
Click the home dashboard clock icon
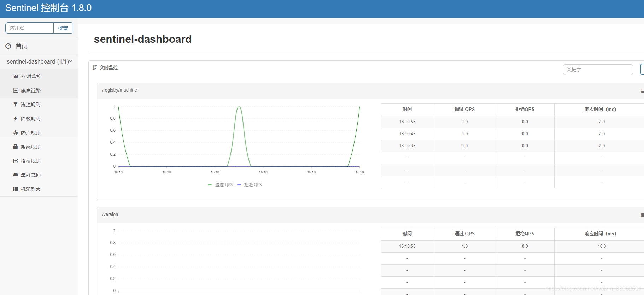coord(8,46)
